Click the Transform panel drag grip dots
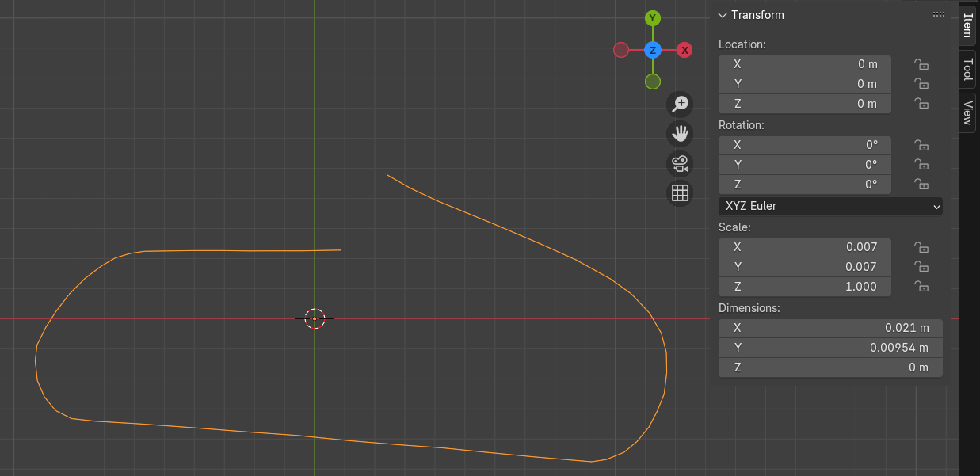This screenshot has height=476, width=980. point(939,15)
